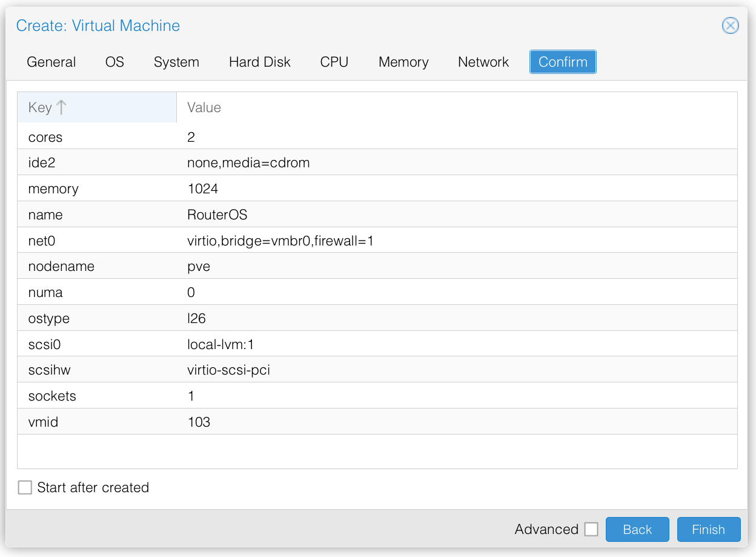Select the scsihw row key
This screenshot has width=756, height=557.
click(x=49, y=370)
